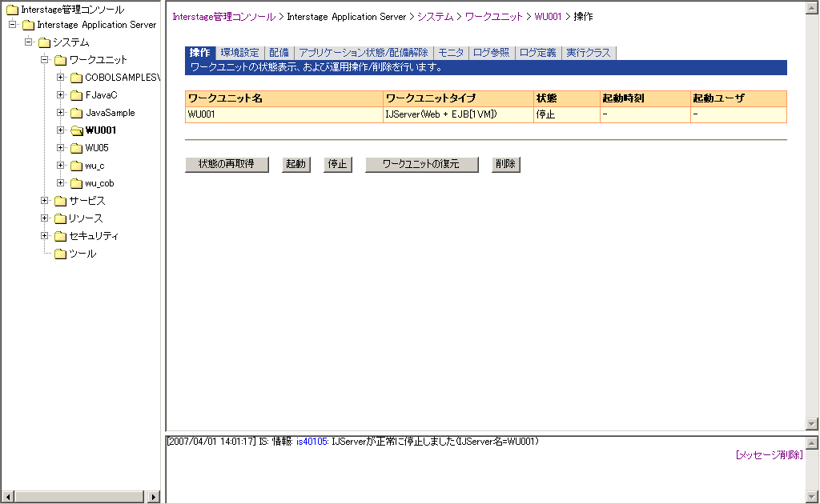Switch to the 環境設定 tab

tap(239, 53)
